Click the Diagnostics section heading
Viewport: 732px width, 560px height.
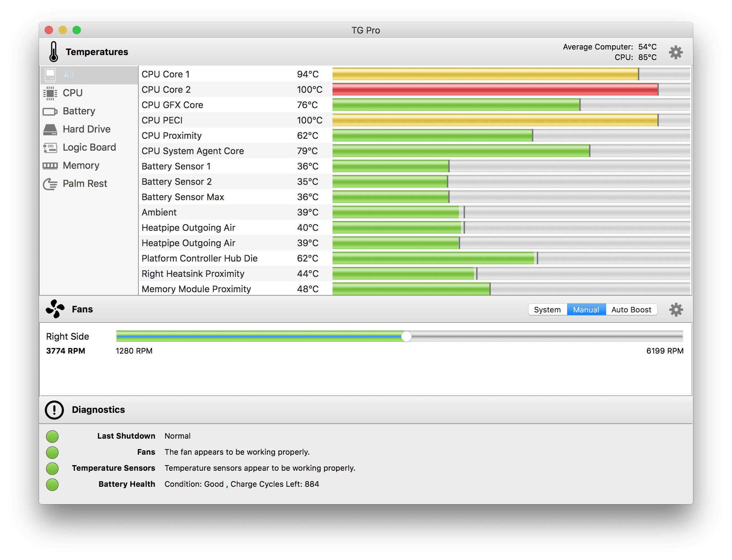click(98, 410)
